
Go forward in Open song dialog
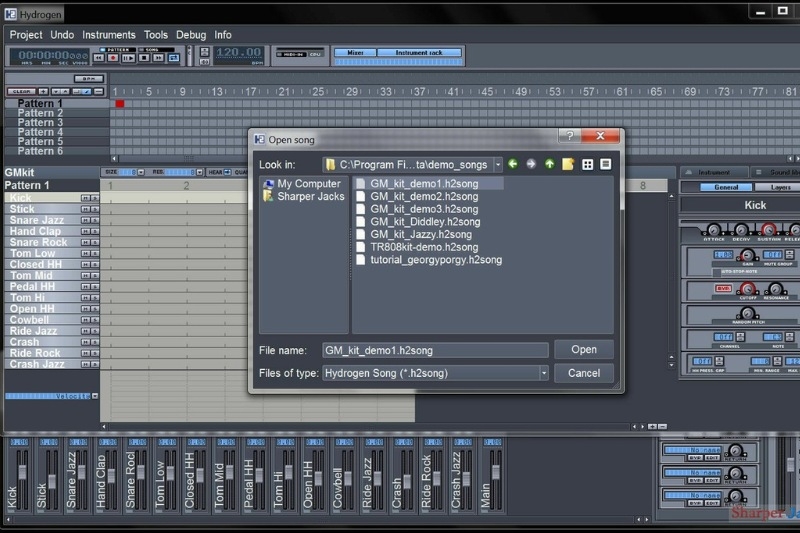[x=531, y=164]
